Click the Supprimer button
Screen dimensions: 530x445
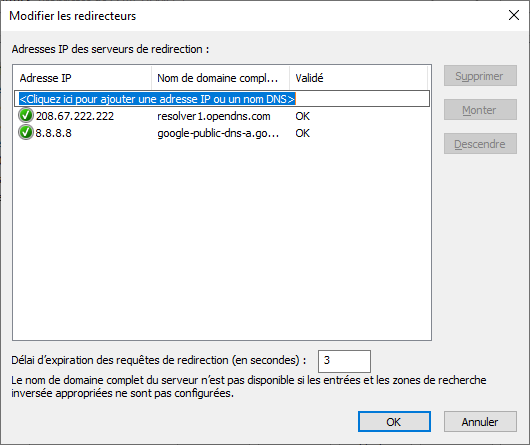[480, 76]
